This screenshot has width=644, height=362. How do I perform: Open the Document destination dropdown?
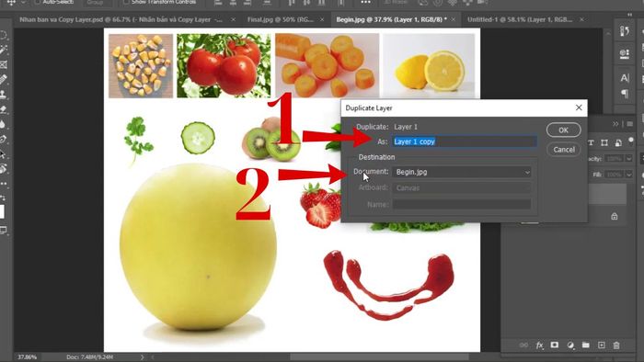click(462, 172)
